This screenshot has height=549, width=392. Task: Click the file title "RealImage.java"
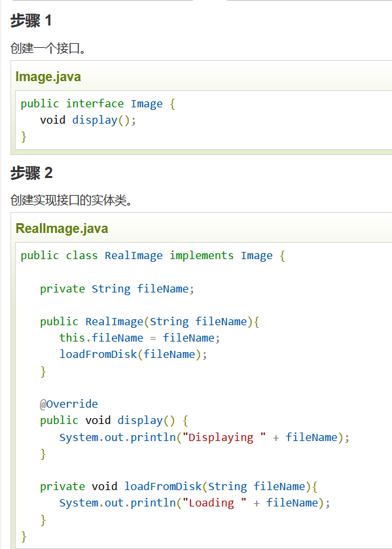(62, 228)
